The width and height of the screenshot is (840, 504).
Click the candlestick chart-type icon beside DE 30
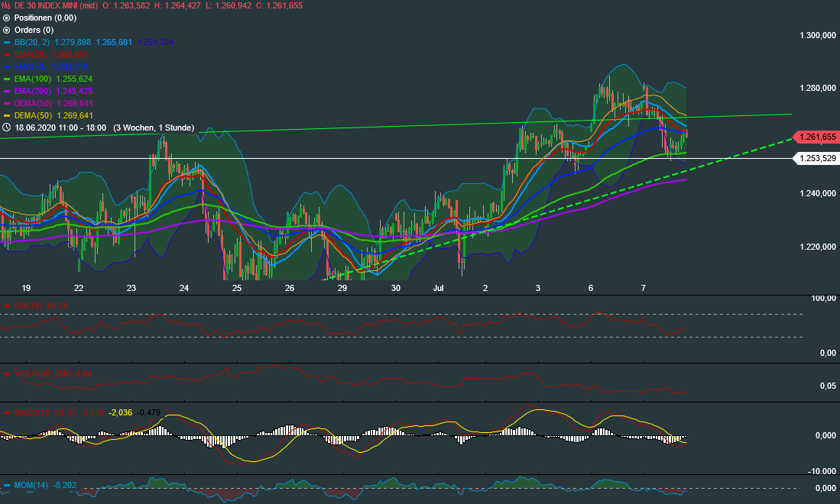(x=6, y=5)
